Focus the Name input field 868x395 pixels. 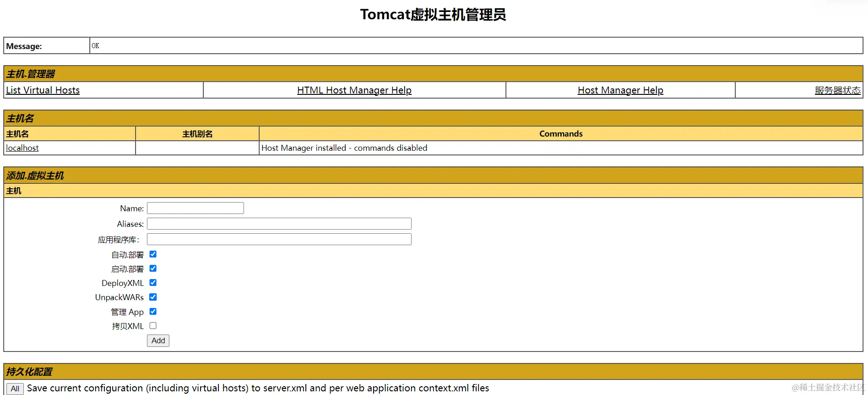point(195,208)
